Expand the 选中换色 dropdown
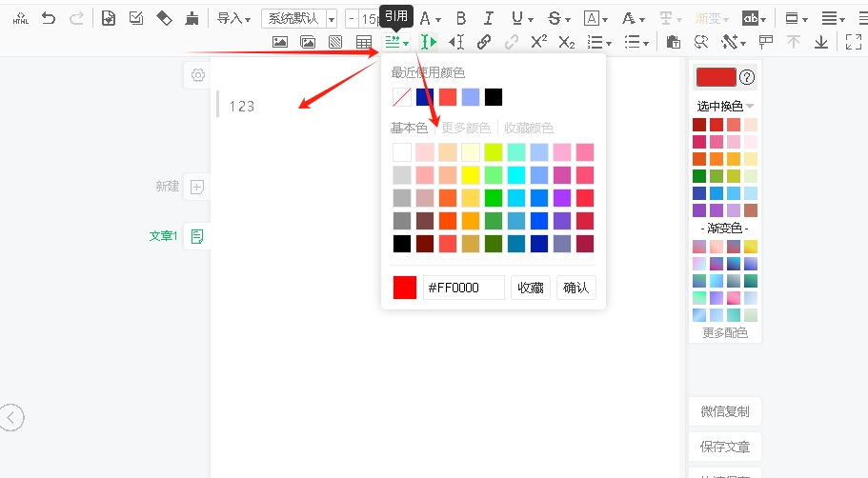Viewport: 868px width, 478px height. coord(725,107)
